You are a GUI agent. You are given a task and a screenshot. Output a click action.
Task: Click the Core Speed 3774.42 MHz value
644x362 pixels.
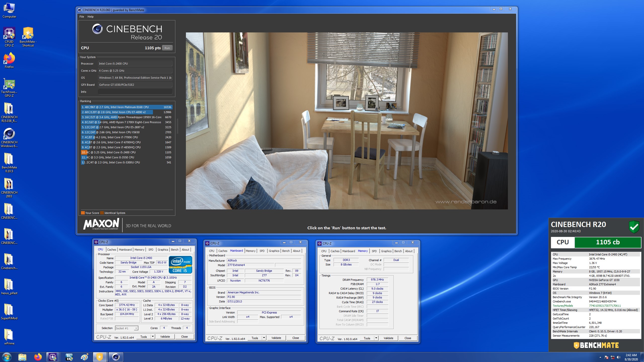pos(127,305)
